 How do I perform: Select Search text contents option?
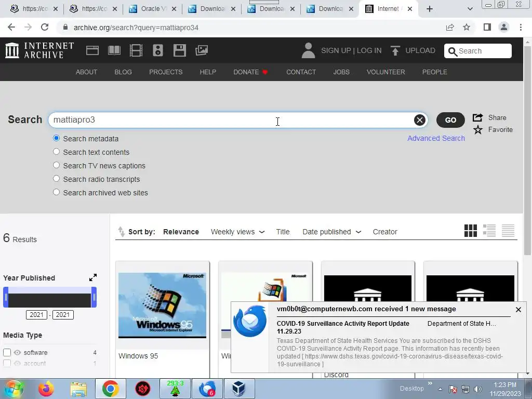(x=56, y=152)
